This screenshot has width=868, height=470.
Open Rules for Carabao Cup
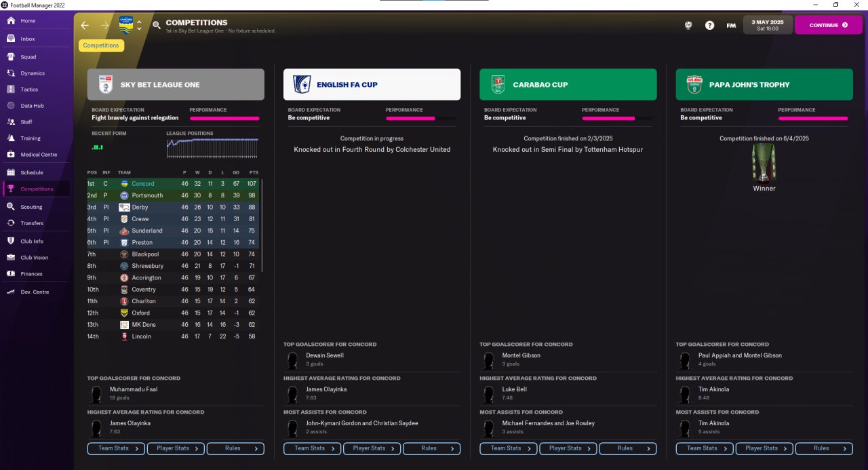coord(627,448)
